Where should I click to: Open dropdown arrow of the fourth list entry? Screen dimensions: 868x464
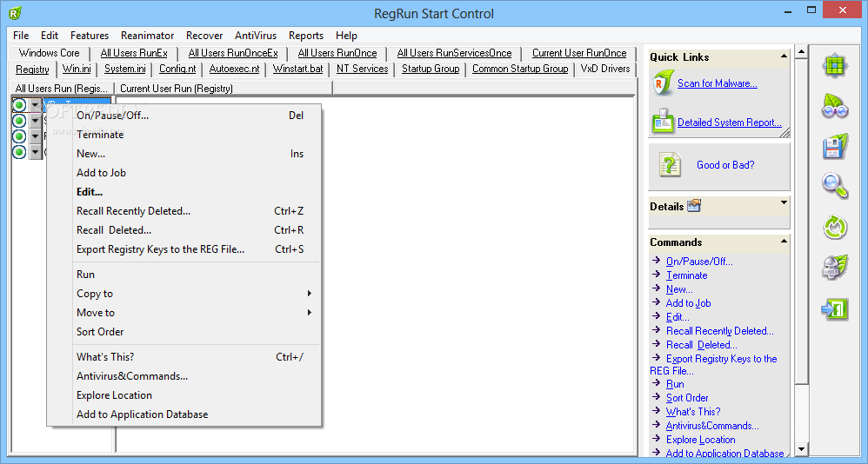36,151
